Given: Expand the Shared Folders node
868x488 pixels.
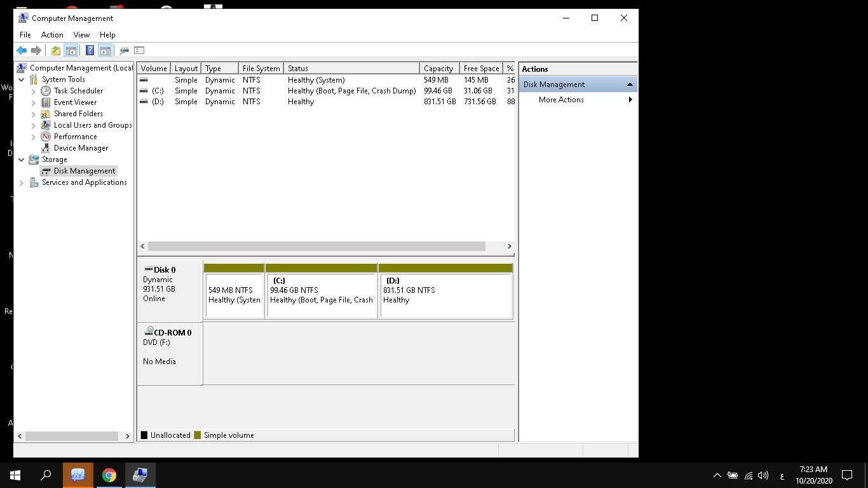Looking at the screenshot, I should pos(34,114).
